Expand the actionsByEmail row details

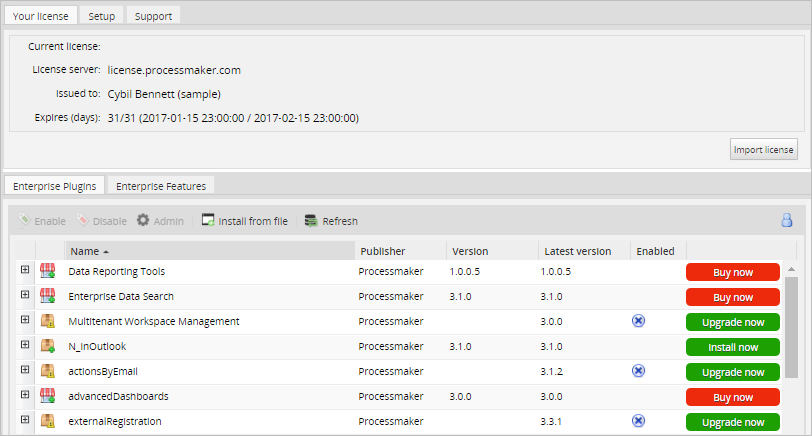click(x=25, y=371)
